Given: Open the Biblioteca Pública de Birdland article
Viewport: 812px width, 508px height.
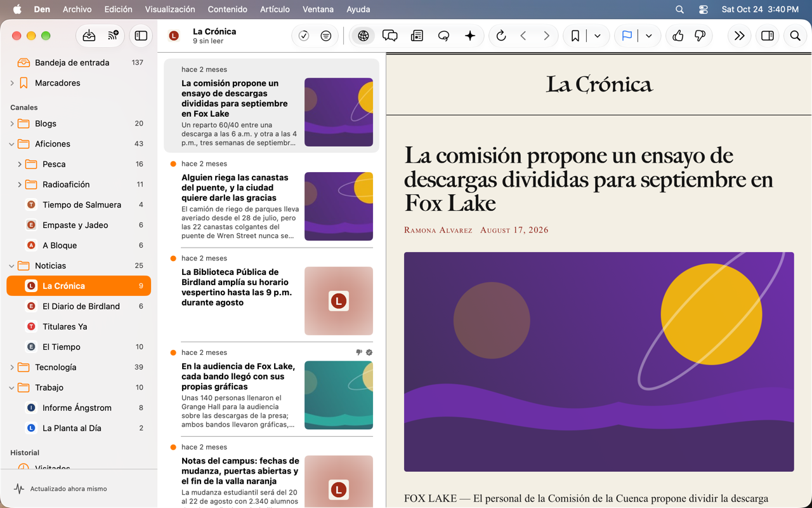Looking at the screenshot, I should tap(271, 295).
